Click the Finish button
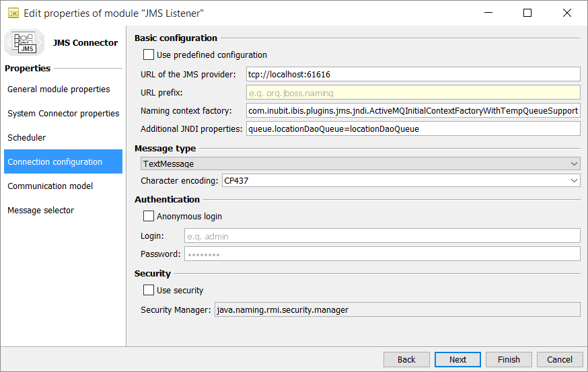 509,359
